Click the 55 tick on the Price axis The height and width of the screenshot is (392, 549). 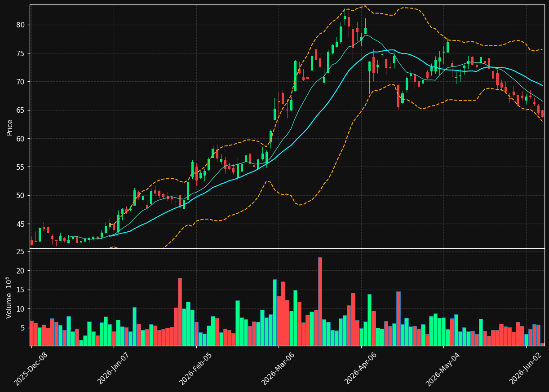[21, 167]
